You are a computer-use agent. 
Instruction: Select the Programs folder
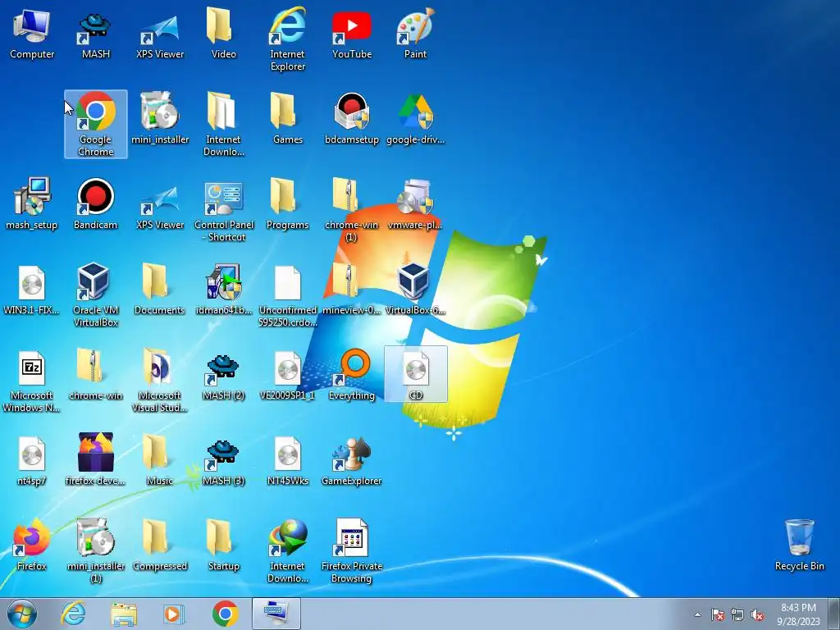click(x=287, y=203)
